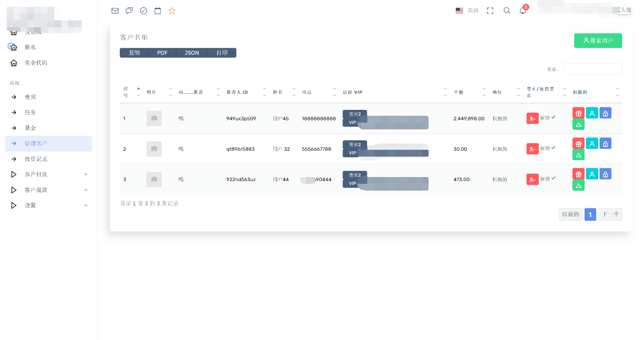Export the table as JSON

[x=192, y=53]
